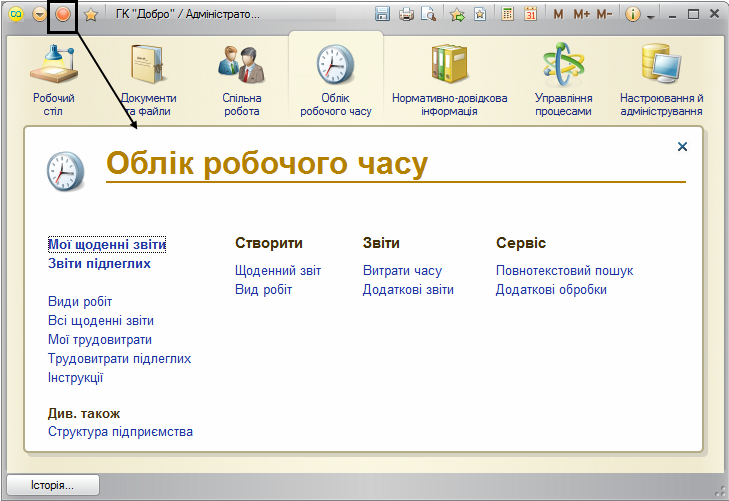Click the Save diskette icon

[x=382, y=14]
